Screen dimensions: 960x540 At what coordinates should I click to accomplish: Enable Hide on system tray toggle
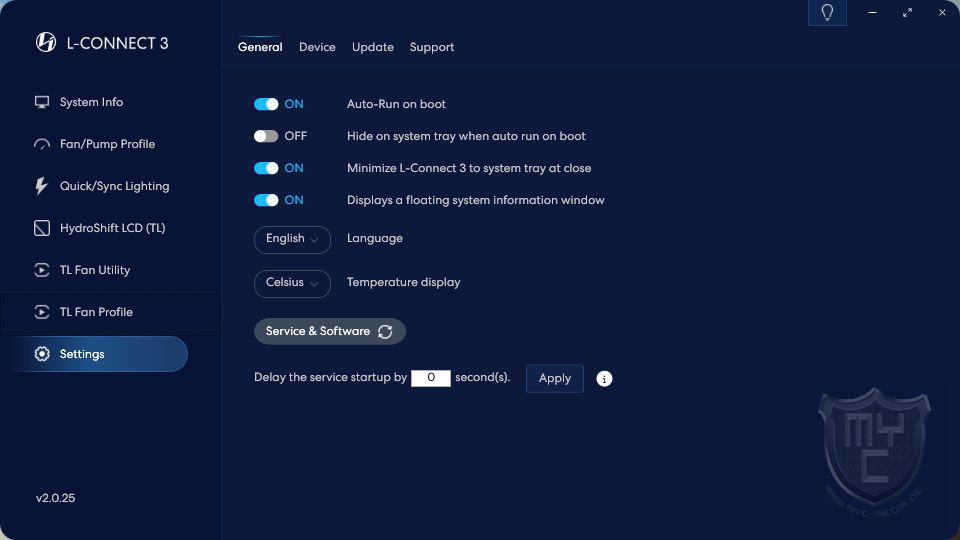point(266,136)
